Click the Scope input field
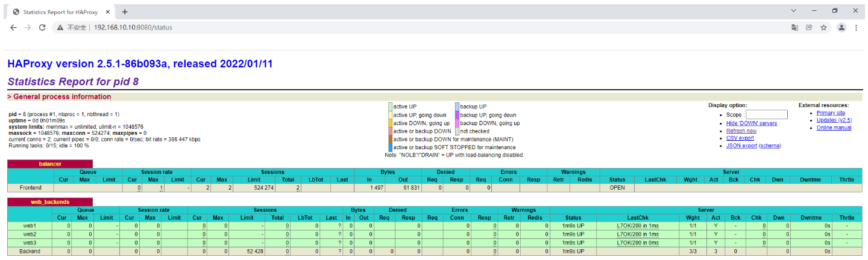Image resolution: width=868 pixels, height=260 pixels. (766, 114)
